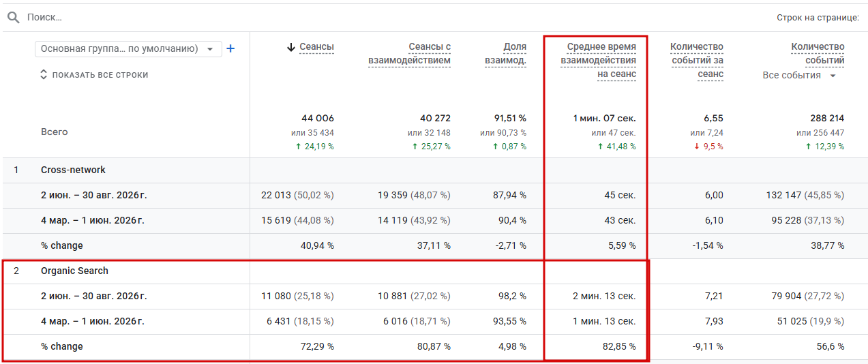
Task: Select the Cross-network row label
Action: coord(73,170)
